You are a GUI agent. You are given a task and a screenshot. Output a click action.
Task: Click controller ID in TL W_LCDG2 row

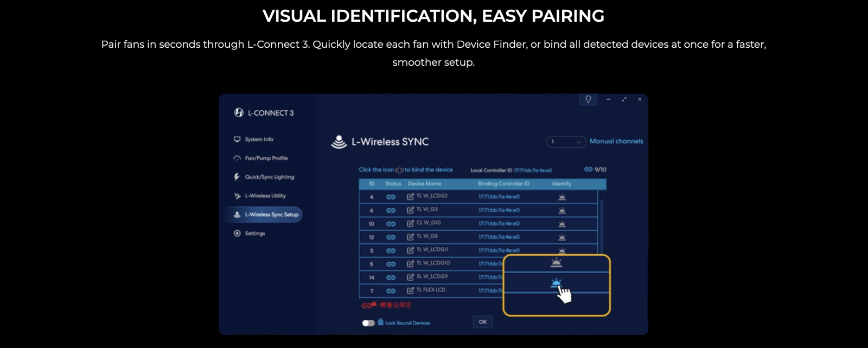click(x=499, y=197)
